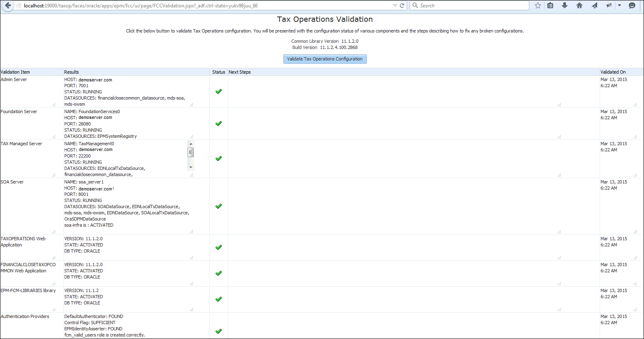Click the Foundation Server status checkmark

pos(219,123)
